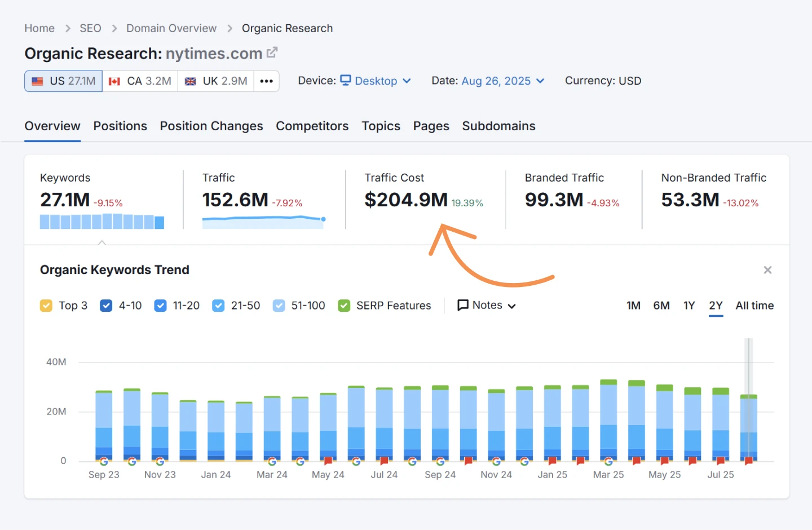
Task: Click Google update marker under Nov 24 bar
Action: click(x=496, y=461)
